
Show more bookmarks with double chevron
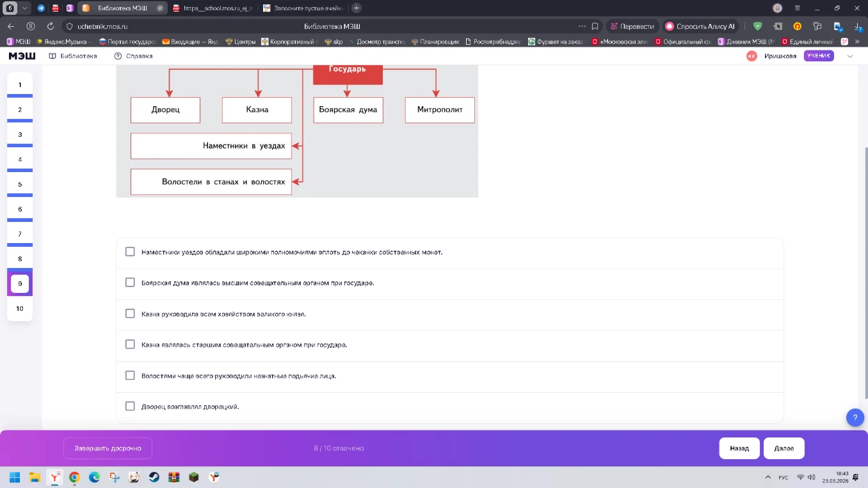click(857, 42)
